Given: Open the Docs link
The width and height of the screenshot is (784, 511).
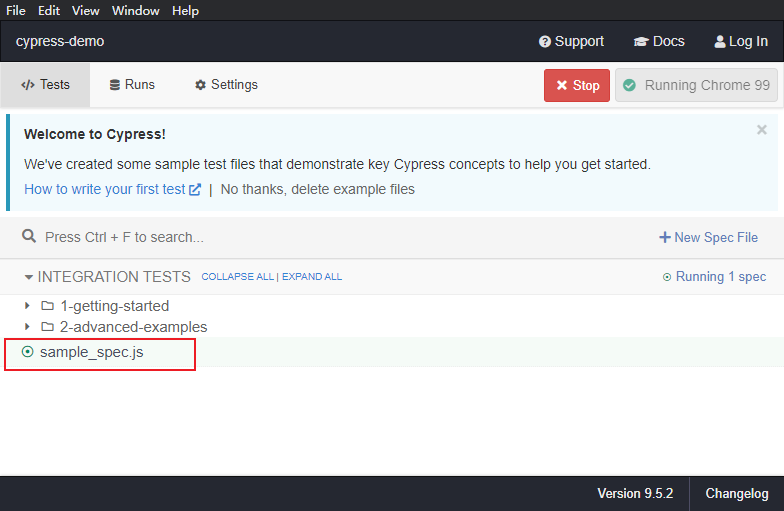Looking at the screenshot, I should (x=659, y=41).
